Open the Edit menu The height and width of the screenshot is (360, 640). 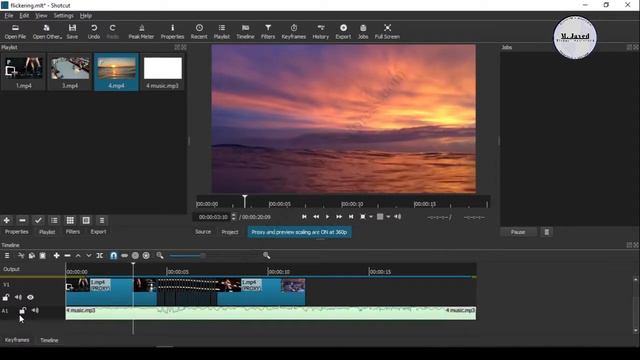pos(24,16)
